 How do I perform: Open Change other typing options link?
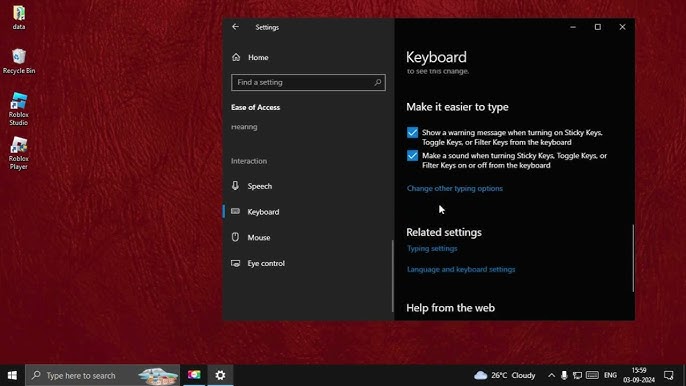[x=455, y=189]
